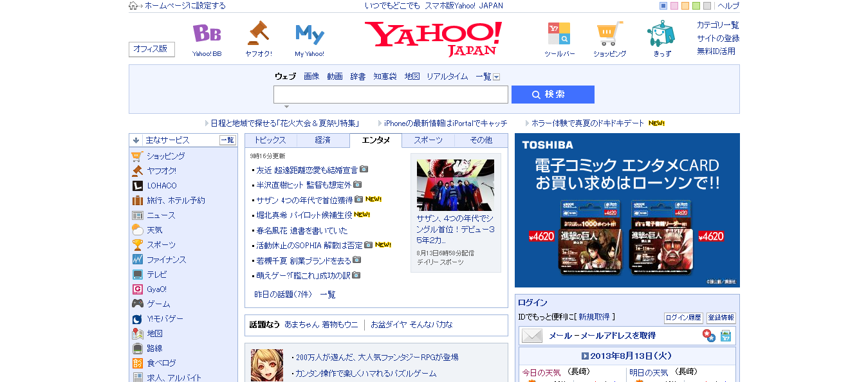Click the sports trophy icon in sidebar
This screenshot has width=868, height=382.
137,245
